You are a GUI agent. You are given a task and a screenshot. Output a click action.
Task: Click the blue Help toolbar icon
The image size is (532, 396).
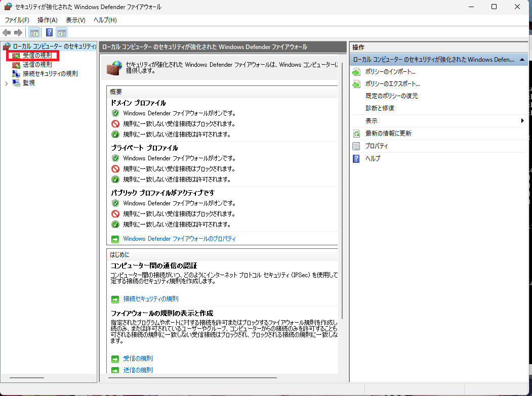coord(49,32)
